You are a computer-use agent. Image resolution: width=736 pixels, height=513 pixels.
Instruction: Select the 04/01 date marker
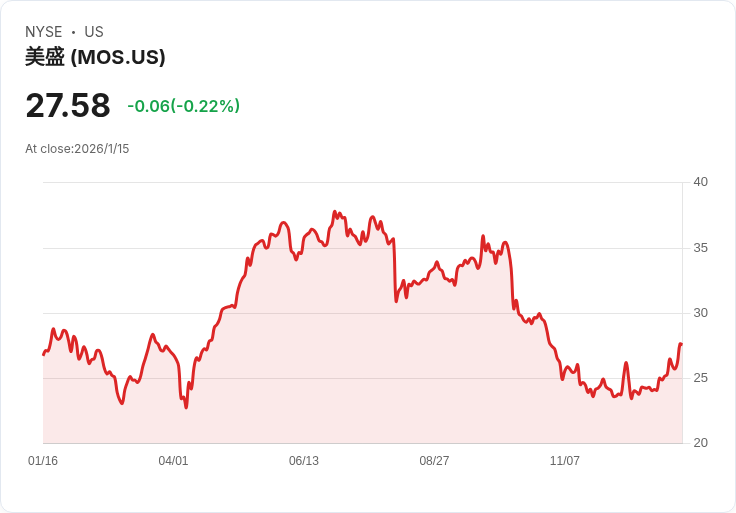(173, 461)
